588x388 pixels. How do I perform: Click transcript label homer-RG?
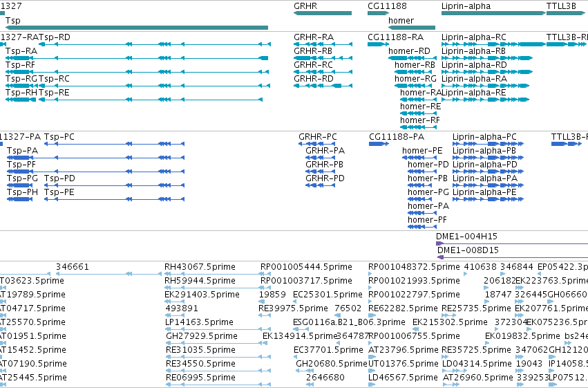(415, 79)
